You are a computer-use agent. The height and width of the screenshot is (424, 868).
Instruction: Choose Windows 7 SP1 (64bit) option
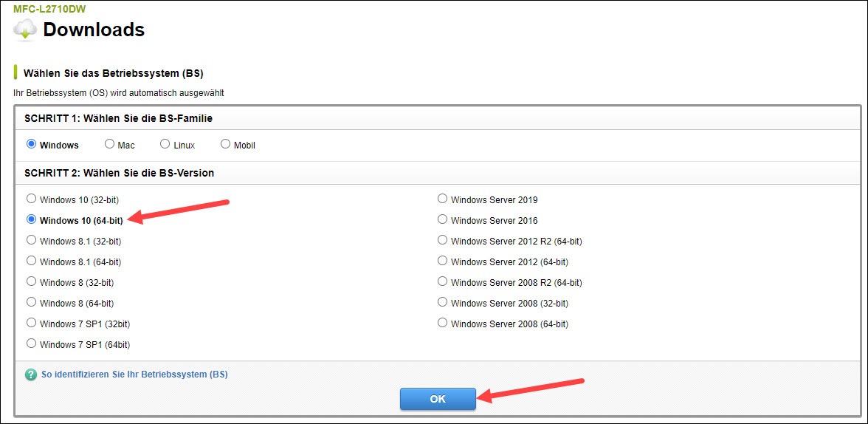point(31,343)
